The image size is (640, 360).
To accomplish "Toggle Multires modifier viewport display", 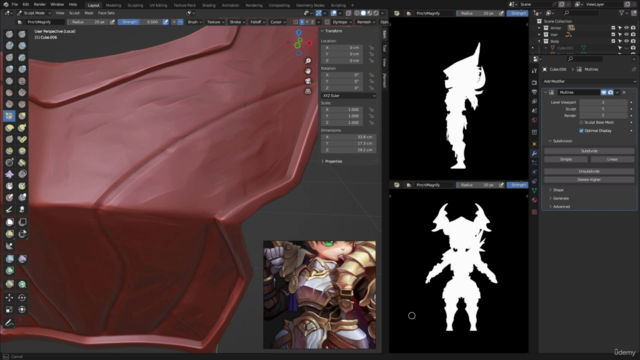I will pos(604,93).
